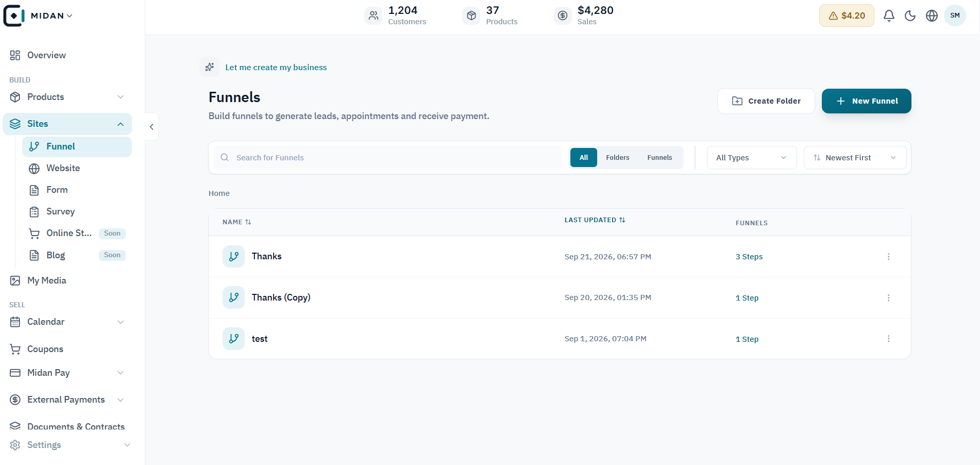Open the language globe icon
Viewport: 980px width, 465px height.
click(932, 15)
